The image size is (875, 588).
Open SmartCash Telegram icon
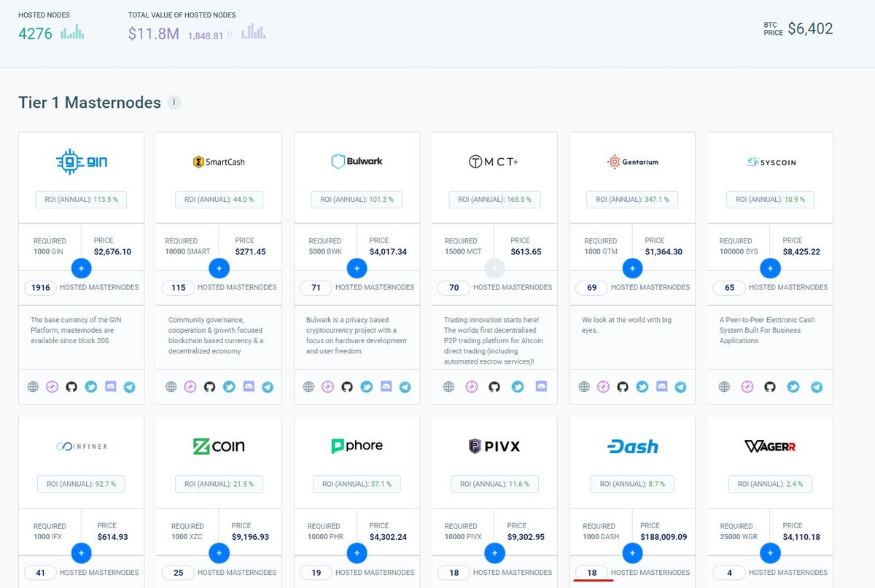coord(268,388)
